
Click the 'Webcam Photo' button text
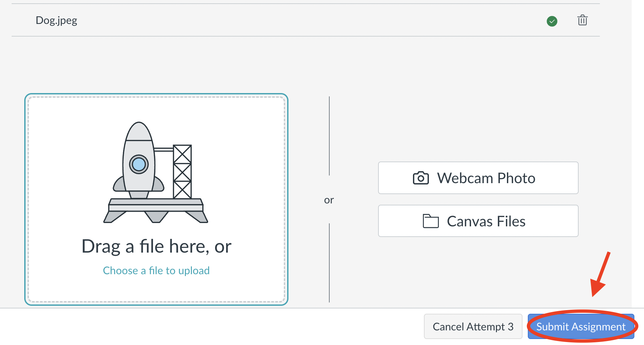click(x=486, y=178)
